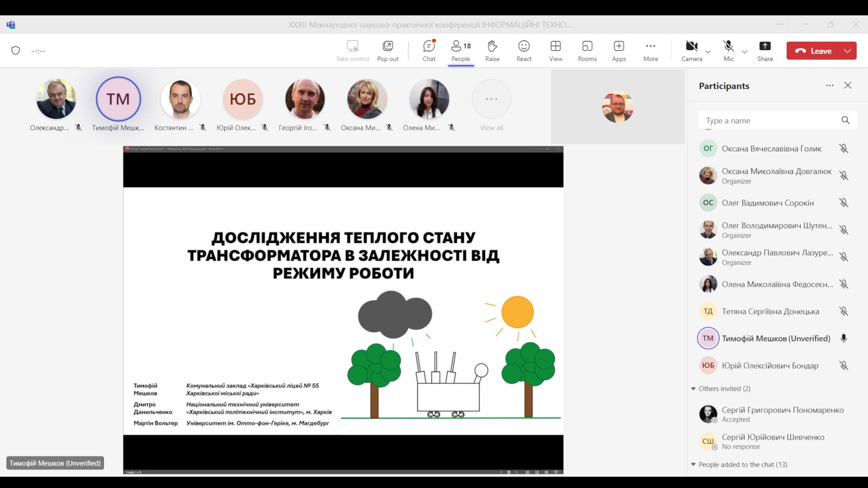
Task: Open the View layout options
Action: pos(555,51)
